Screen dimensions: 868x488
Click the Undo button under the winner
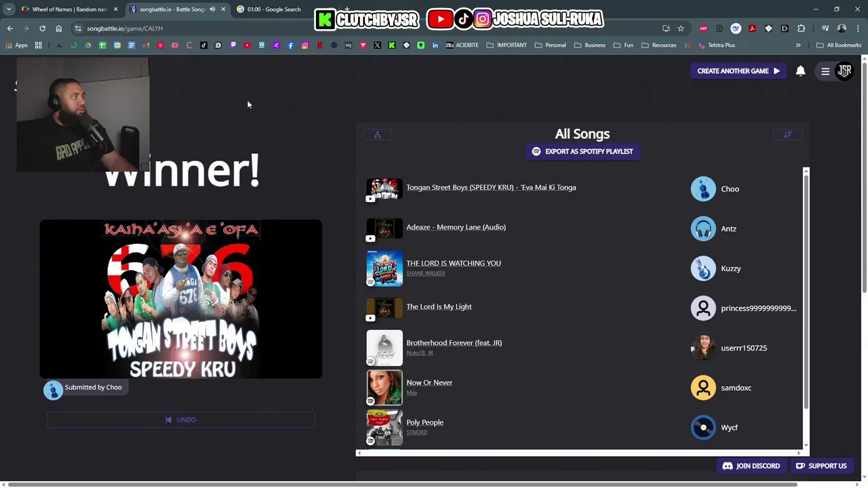(x=181, y=420)
